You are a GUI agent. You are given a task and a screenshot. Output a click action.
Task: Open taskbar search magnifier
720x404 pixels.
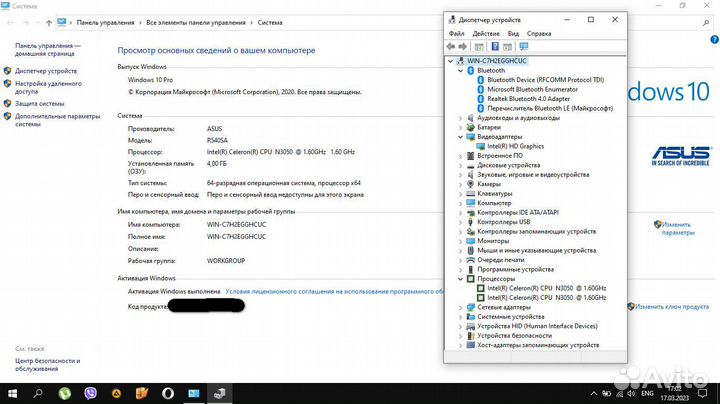click(39, 393)
